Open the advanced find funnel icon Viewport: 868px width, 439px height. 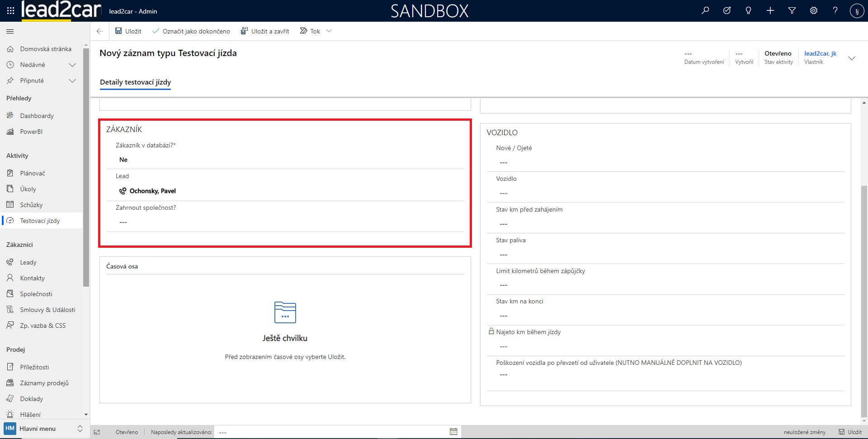point(792,11)
